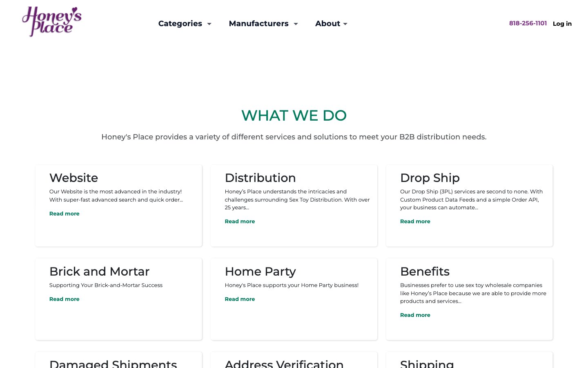Click the Shipping card heading
The width and height of the screenshot is (588, 368).
(x=427, y=364)
